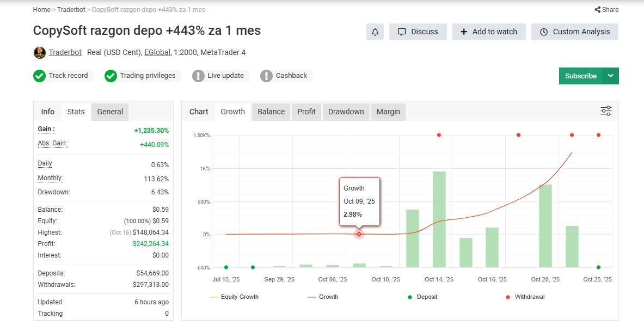The height and width of the screenshot is (331, 644).
Task: Click the Track record green checkmark icon
Action: [x=39, y=76]
